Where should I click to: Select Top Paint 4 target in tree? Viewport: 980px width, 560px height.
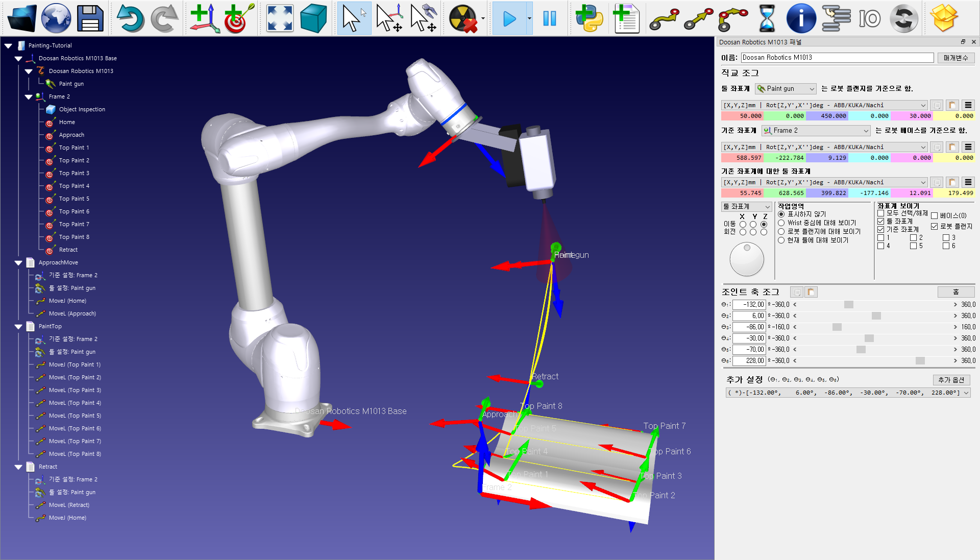click(x=74, y=186)
